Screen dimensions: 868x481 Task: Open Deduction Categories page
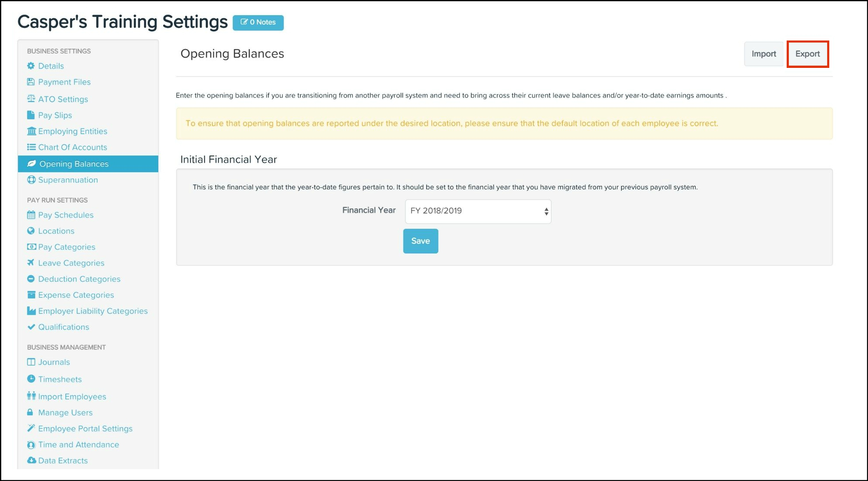(79, 279)
